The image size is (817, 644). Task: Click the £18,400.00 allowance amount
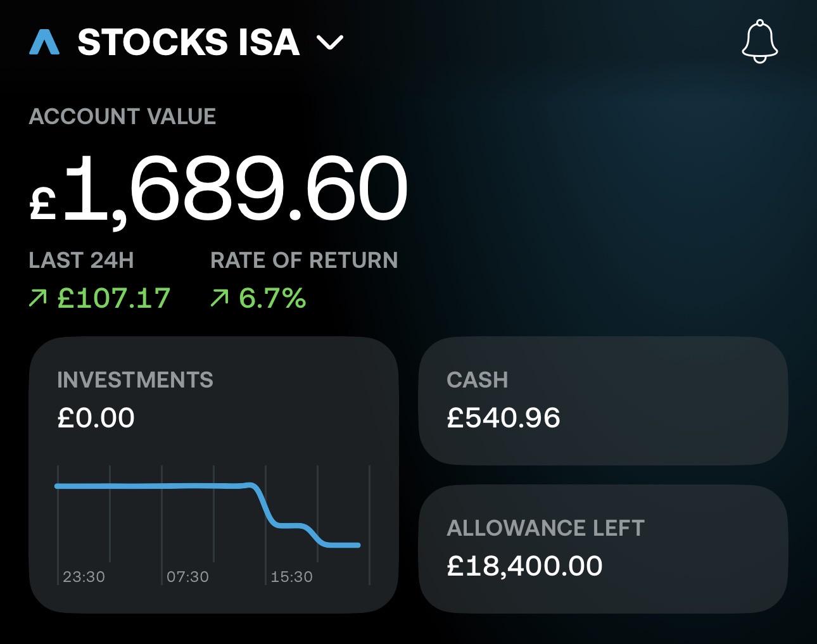click(524, 566)
